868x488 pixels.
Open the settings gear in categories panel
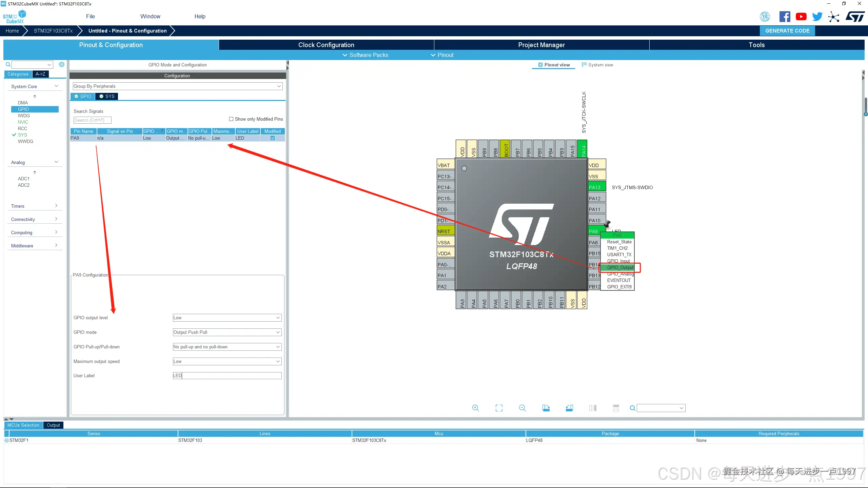tap(62, 64)
